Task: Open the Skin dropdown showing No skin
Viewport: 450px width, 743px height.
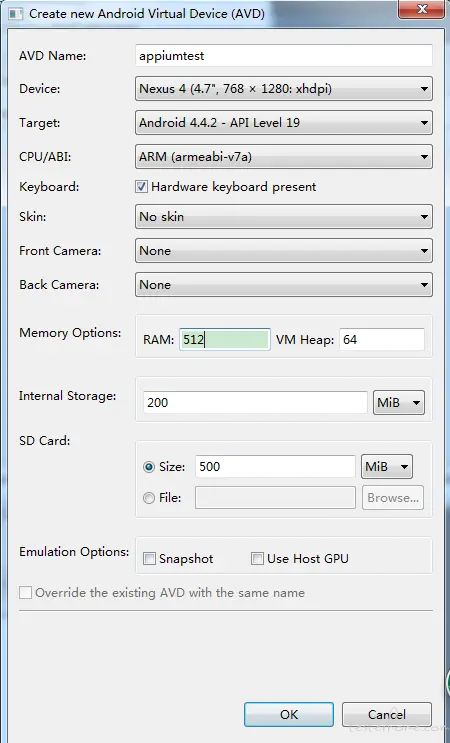Action: coord(284,217)
